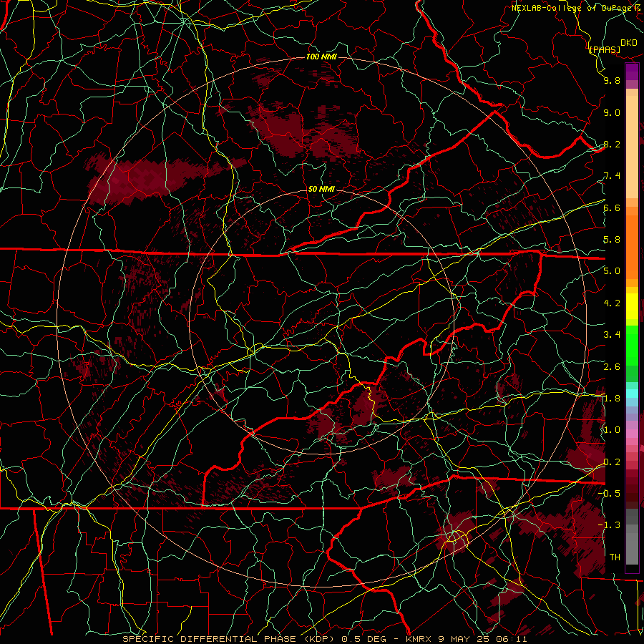Select the 2.6 value on color scale
Screen dimensions: 644x644
612,367
